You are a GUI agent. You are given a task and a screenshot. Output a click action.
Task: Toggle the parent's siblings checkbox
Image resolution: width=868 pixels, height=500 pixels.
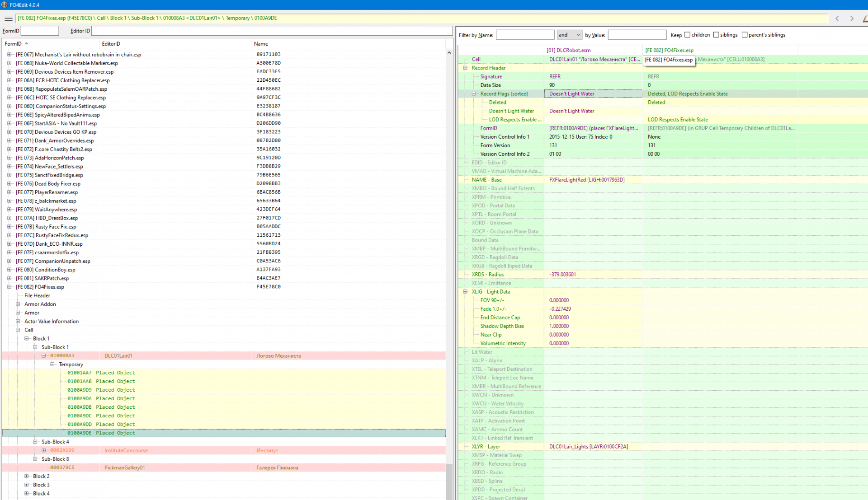[x=745, y=35]
